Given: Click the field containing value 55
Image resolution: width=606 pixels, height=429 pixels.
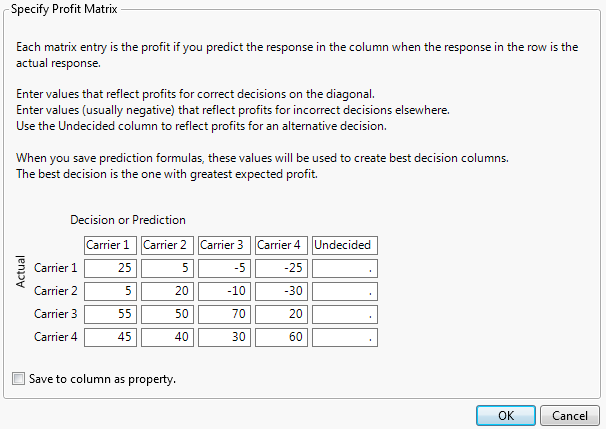Looking at the screenshot, I should coord(110,314).
